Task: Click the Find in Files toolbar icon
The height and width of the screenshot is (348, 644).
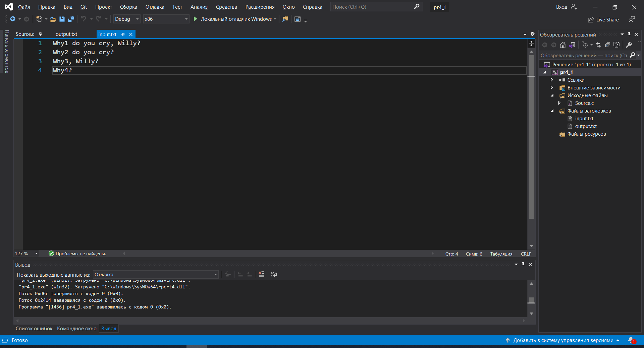Action: 285,19
